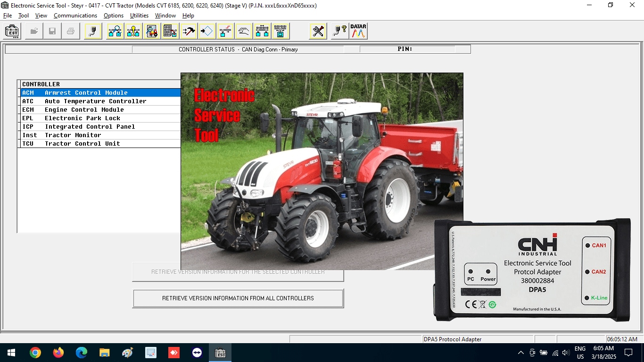This screenshot has height=362, width=644.
Task: Click the programming chip download icon
Action: (x=170, y=32)
